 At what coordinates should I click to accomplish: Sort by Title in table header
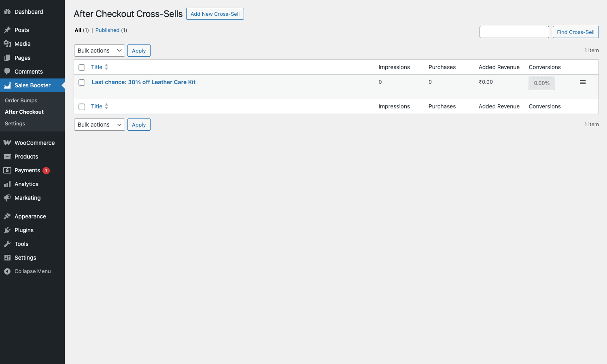[97, 67]
